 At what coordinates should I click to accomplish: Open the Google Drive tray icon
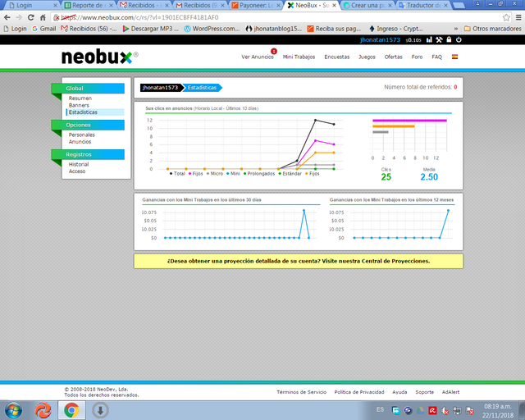click(x=420, y=411)
